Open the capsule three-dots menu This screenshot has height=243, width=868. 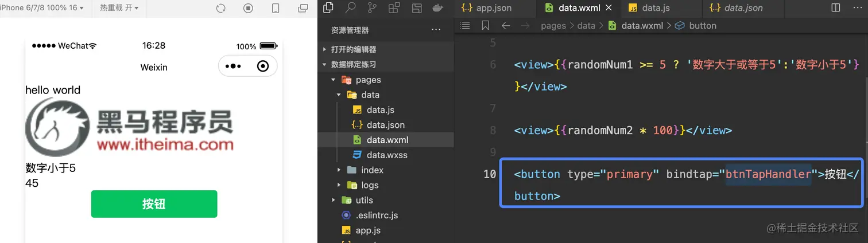(233, 66)
